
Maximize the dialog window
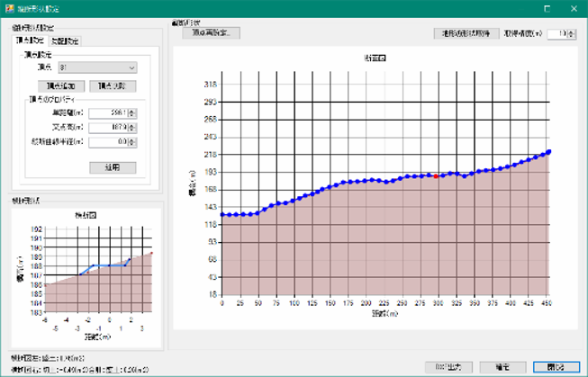(x=547, y=9)
